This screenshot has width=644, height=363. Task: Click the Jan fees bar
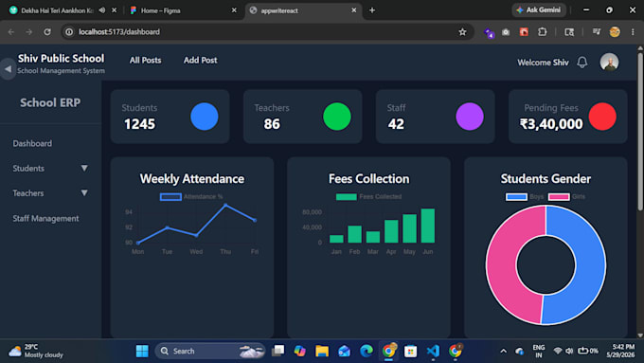pos(336,239)
